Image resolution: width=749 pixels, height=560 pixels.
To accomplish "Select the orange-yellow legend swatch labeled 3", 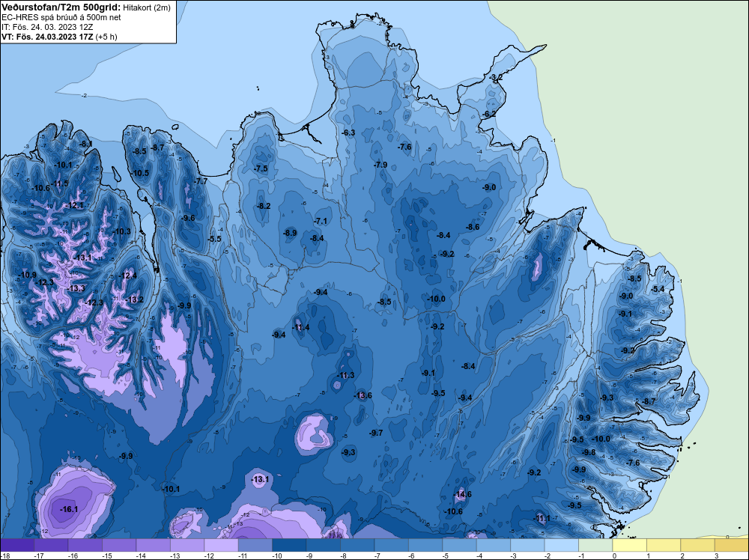I will coord(732,545).
